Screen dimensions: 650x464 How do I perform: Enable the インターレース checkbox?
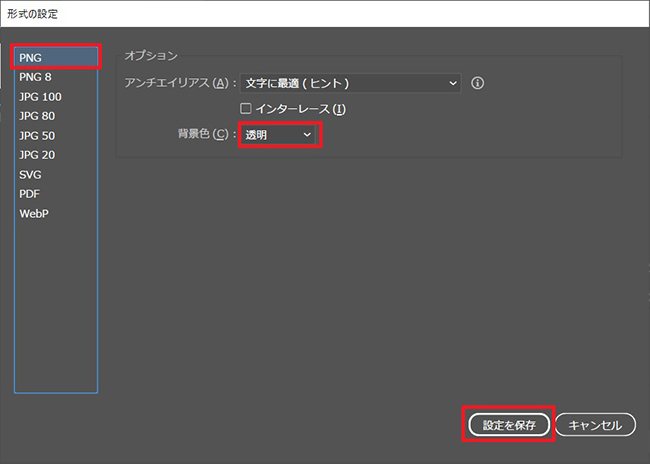pos(246,108)
